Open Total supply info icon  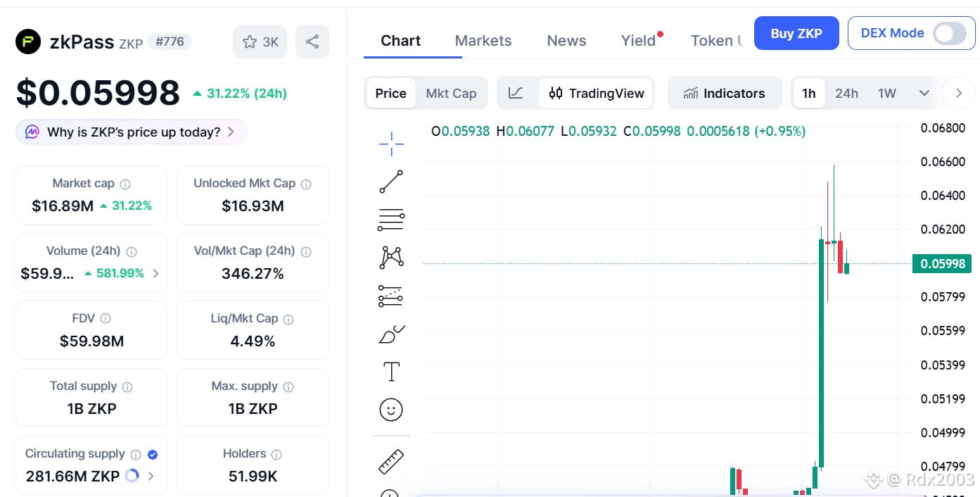127,387
